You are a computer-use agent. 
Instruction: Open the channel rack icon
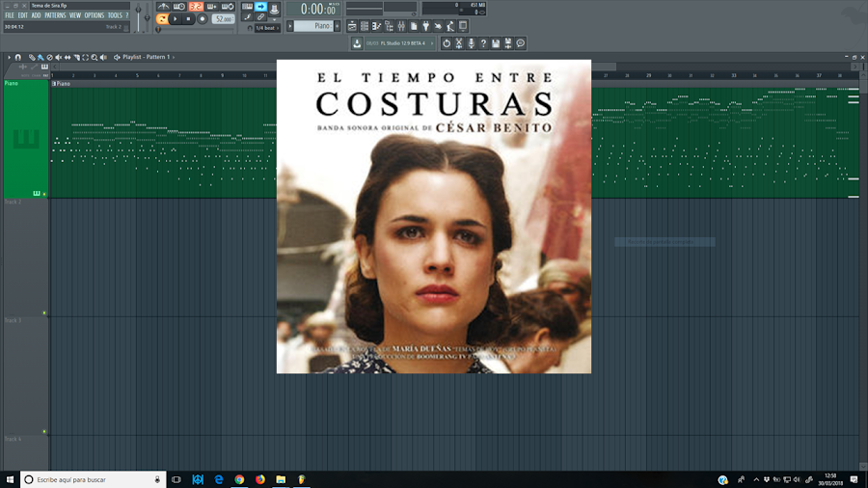pyautogui.click(x=365, y=26)
